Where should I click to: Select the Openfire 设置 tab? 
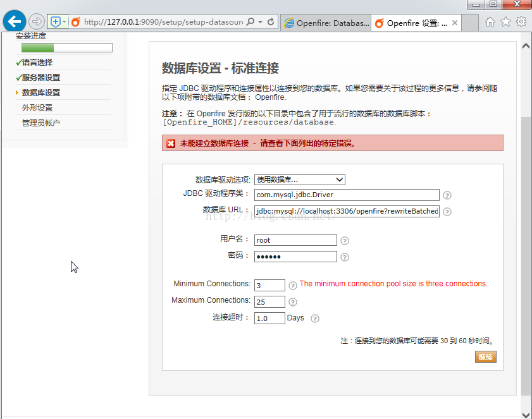click(416, 23)
